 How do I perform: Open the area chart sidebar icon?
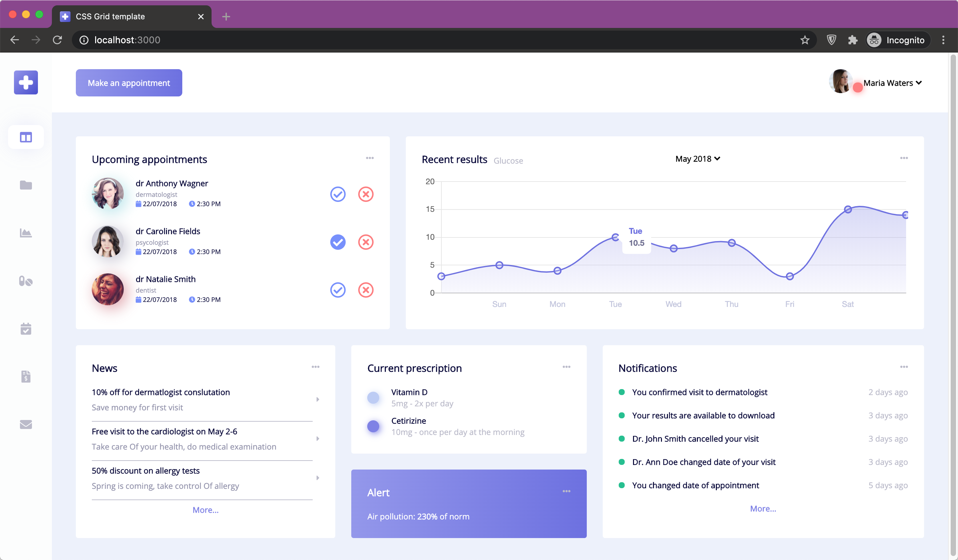26,233
